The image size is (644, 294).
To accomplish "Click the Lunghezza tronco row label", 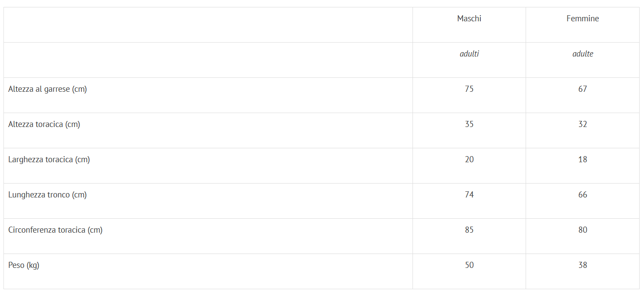I will pos(47,195).
